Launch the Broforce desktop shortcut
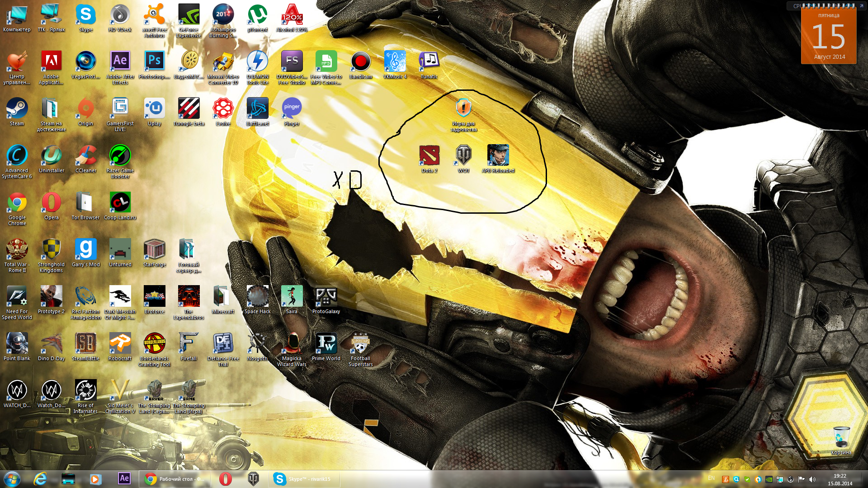 [154, 300]
